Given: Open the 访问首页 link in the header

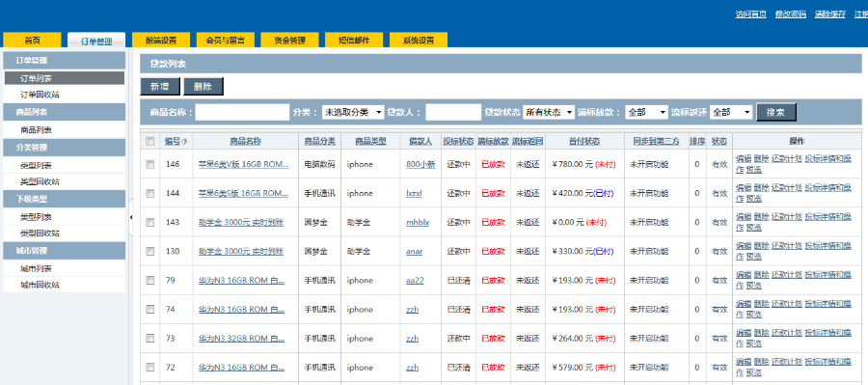Looking at the screenshot, I should click(x=750, y=14).
